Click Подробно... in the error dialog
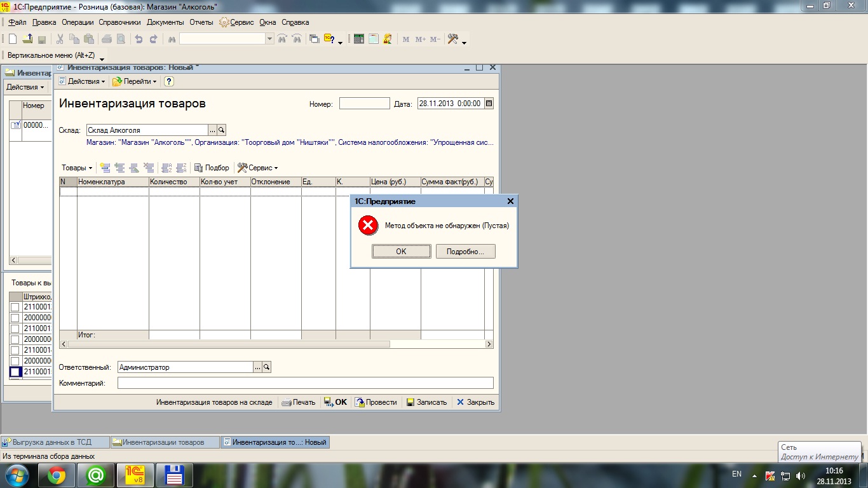Screen dimensions: 868x488 (466, 252)
